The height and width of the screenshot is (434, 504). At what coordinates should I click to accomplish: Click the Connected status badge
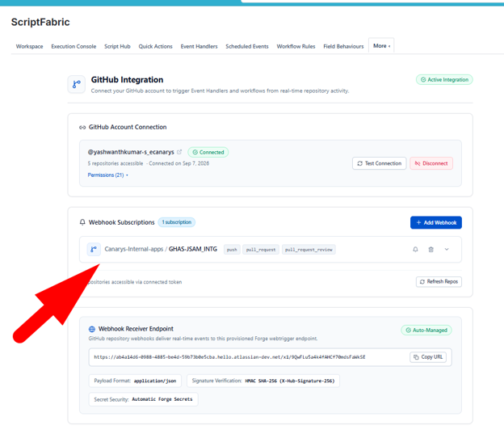[208, 152]
